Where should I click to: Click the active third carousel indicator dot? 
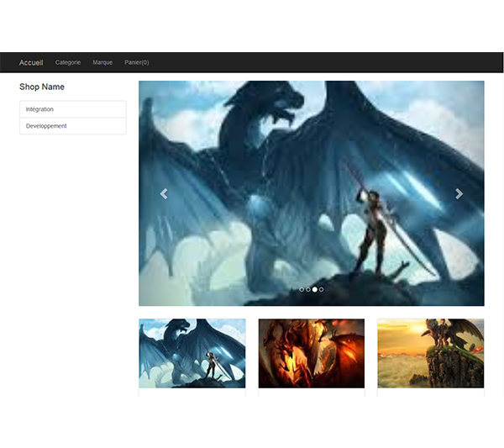(314, 289)
